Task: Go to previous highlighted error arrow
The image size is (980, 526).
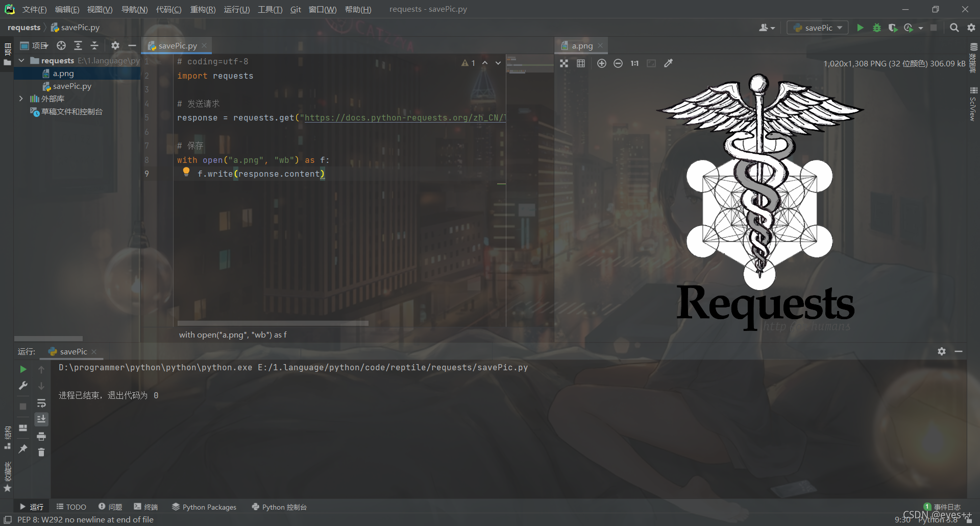Action: click(x=485, y=63)
